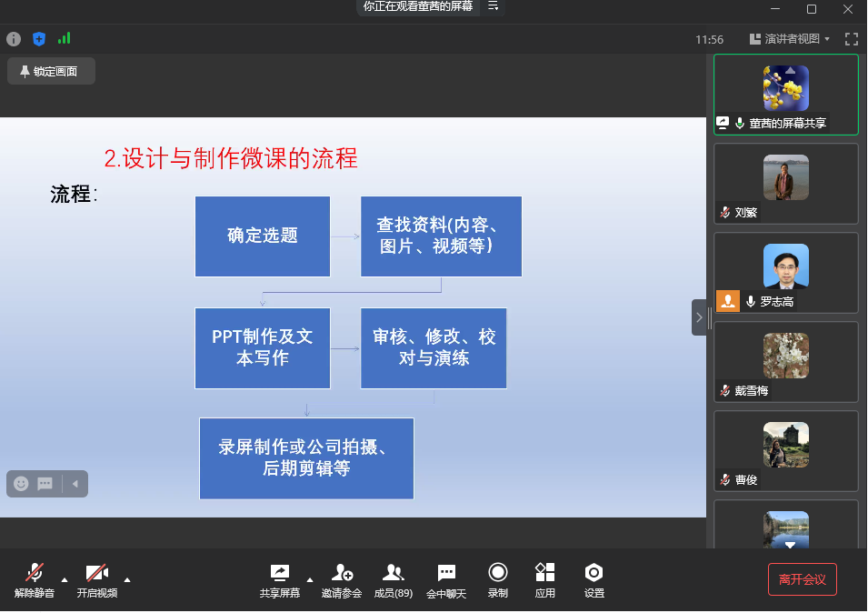Open Settings (设置) in toolbar
Viewport: 868px width, 613px height.
594,579
